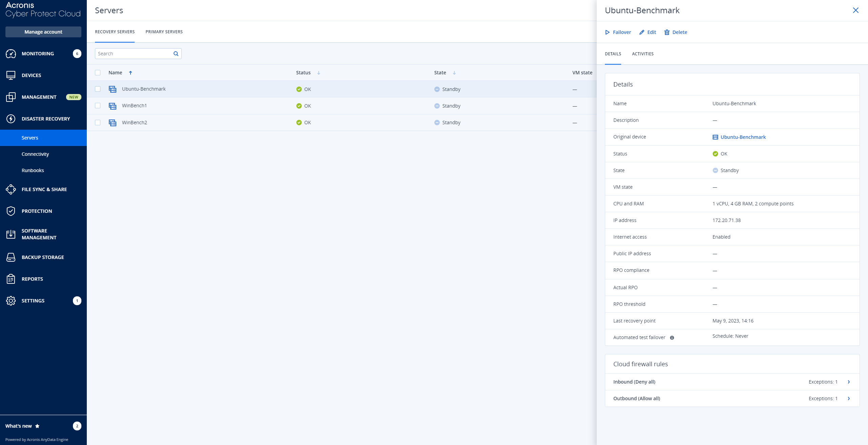Click the Manage account button
868x445 pixels.
coord(43,32)
